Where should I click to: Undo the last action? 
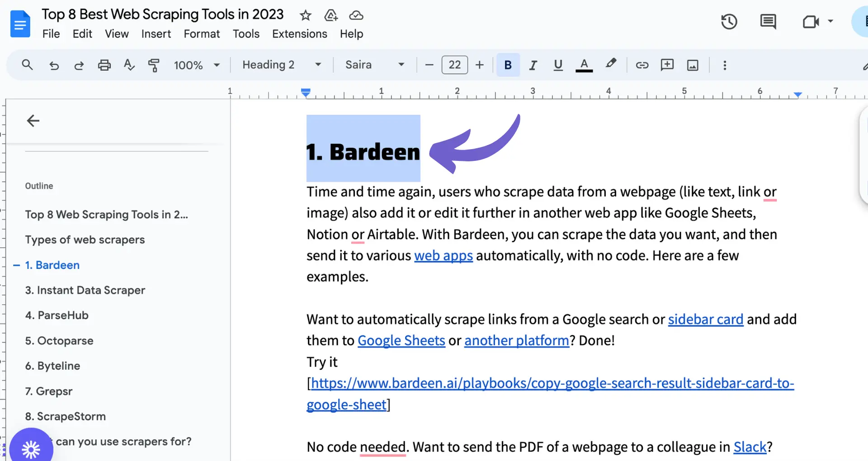click(x=54, y=65)
